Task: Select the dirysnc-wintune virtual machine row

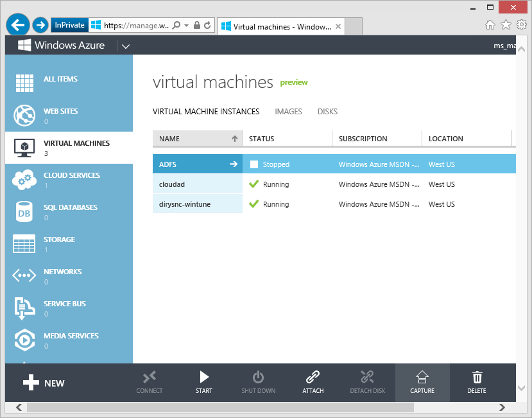Action: tap(185, 204)
